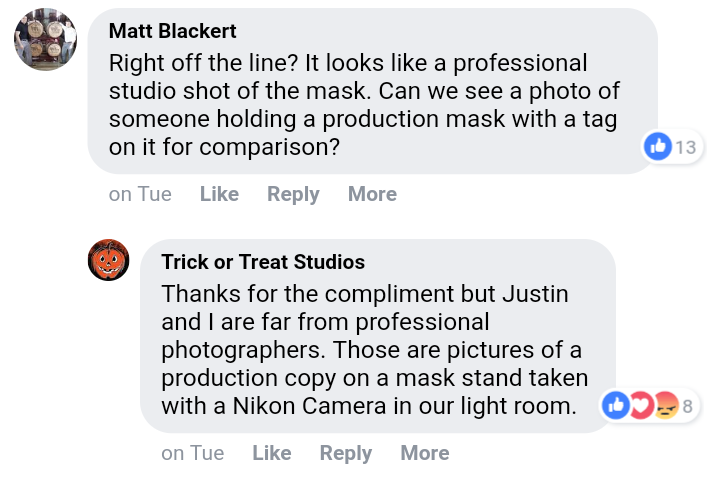Like Matt Blackert's comment
This screenshot has width=720, height=489.
coord(219,194)
